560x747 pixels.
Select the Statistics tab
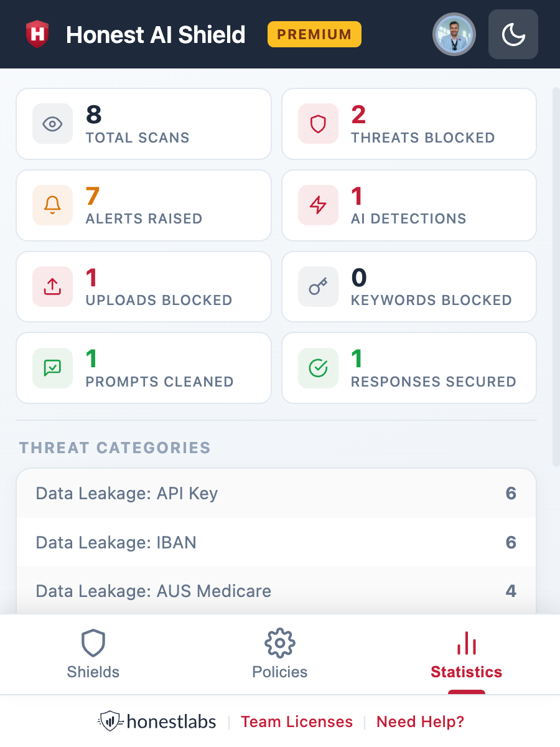pos(466,655)
